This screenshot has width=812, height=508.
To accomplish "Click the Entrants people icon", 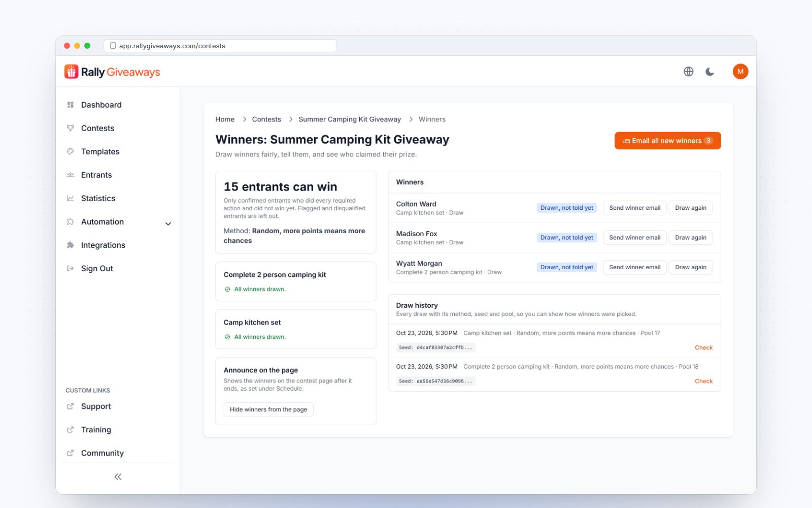I will pyautogui.click(x=71, y=175).
